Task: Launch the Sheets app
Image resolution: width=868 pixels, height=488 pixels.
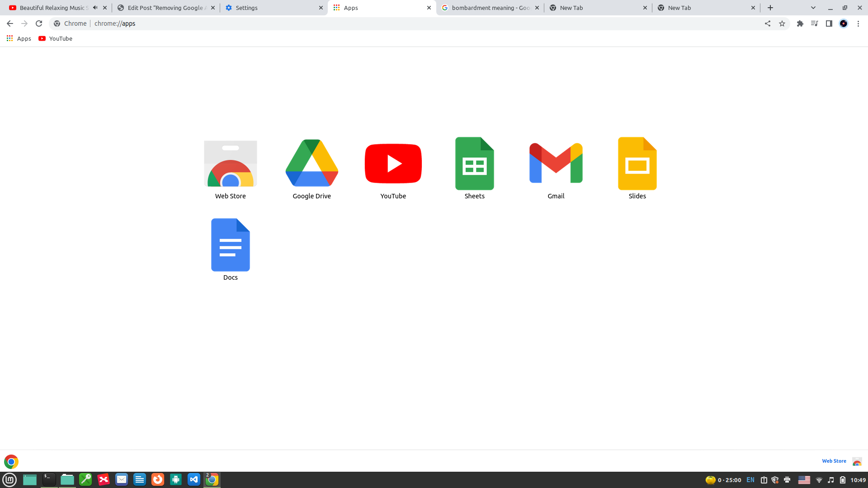Action: point(475,164)
